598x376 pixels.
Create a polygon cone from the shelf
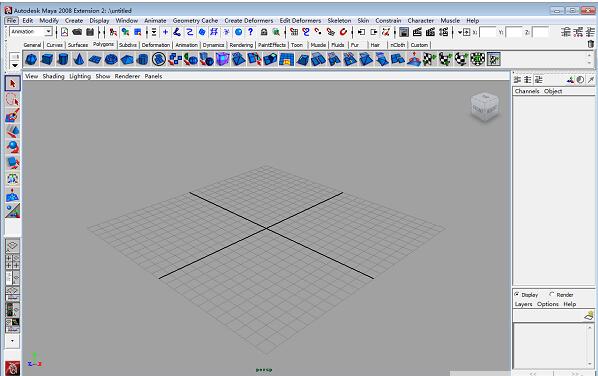[79, 59]
